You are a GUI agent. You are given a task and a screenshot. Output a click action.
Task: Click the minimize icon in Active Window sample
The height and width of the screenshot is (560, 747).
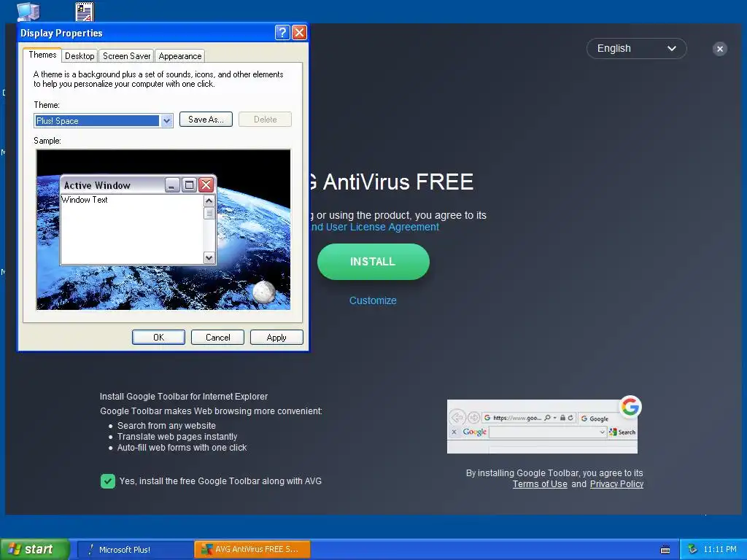pos(172,184)
